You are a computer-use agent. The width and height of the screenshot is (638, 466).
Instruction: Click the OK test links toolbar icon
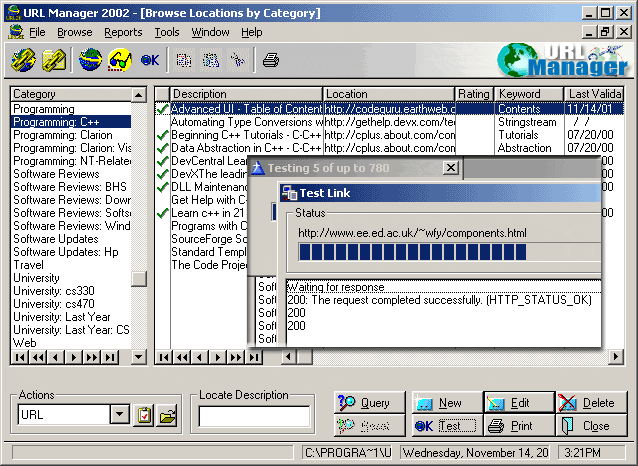pos(150,60)
